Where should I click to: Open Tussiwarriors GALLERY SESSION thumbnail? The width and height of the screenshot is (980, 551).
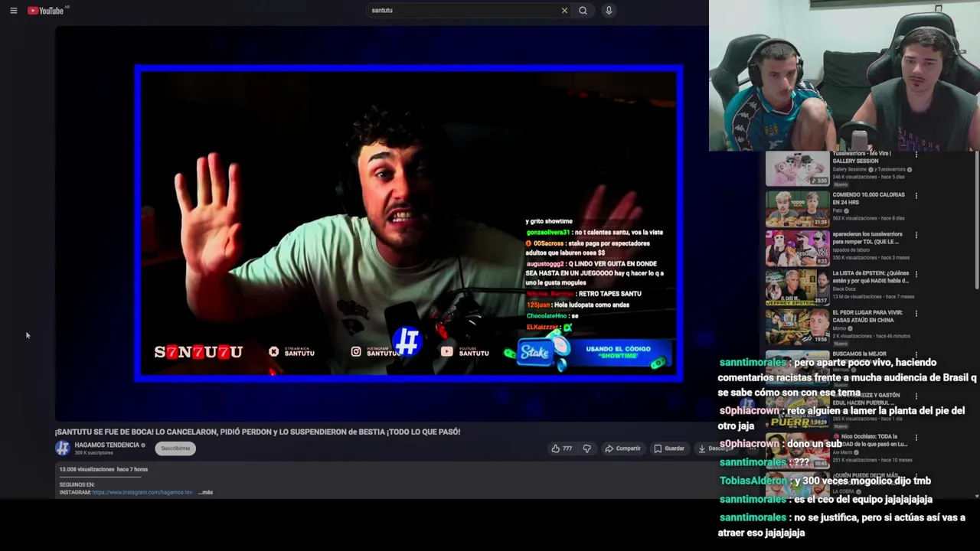(x=797, y=169)
